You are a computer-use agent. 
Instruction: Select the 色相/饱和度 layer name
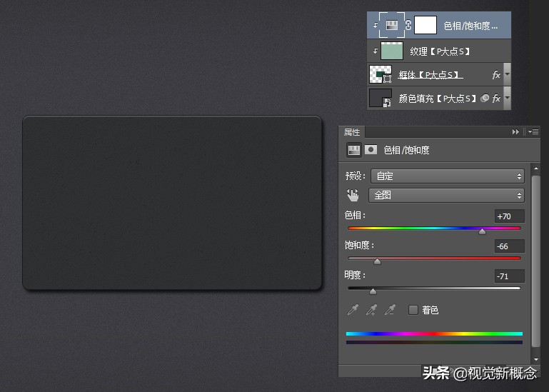click(470, 26)
